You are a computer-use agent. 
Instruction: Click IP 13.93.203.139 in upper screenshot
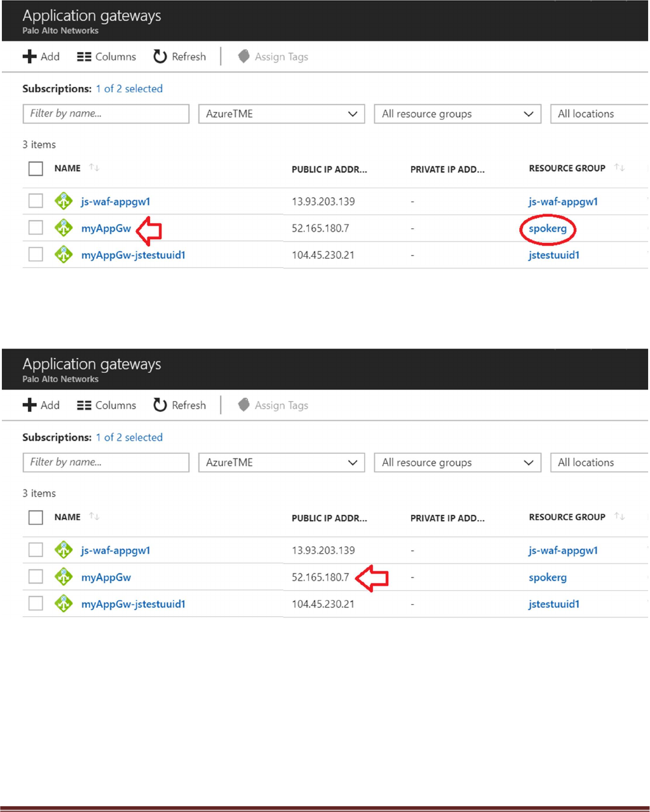click(323, 202)
